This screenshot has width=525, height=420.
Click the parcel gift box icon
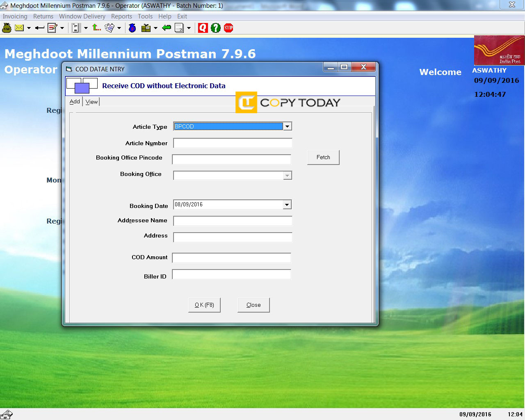pos(146,28)
